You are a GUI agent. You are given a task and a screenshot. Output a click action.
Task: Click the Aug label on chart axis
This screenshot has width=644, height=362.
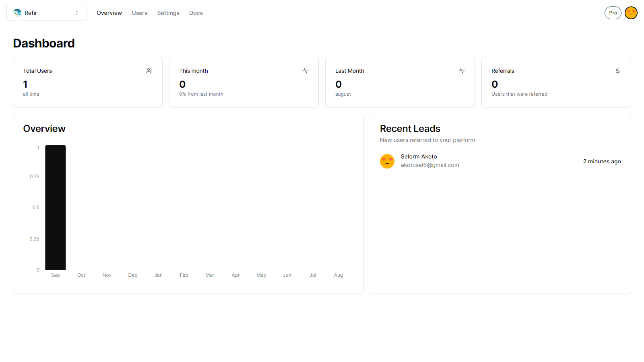click(x=339, y=275)
